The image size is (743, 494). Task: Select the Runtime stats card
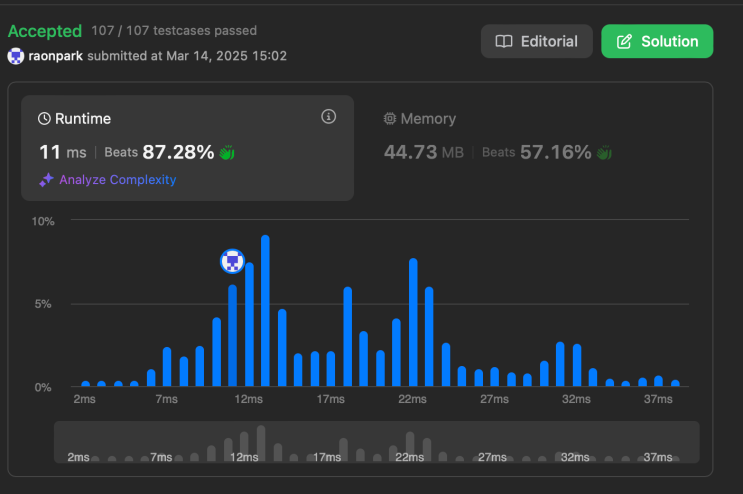tap(187, 148)
